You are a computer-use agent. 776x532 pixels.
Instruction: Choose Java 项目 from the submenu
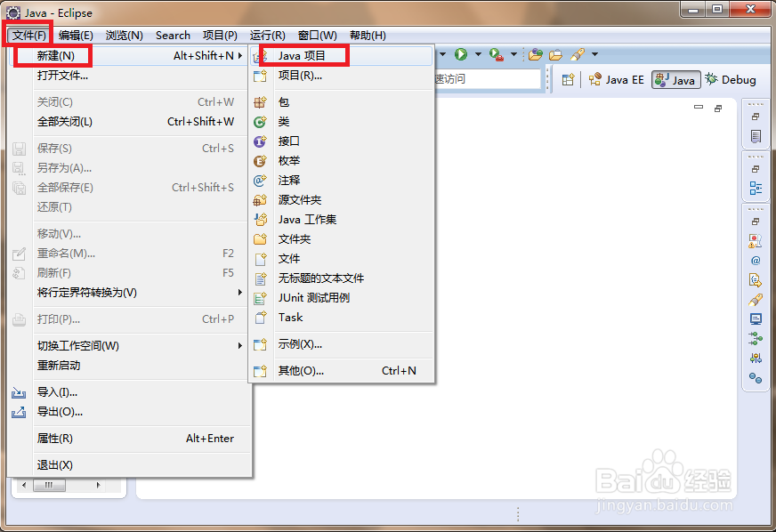(341, 55)
